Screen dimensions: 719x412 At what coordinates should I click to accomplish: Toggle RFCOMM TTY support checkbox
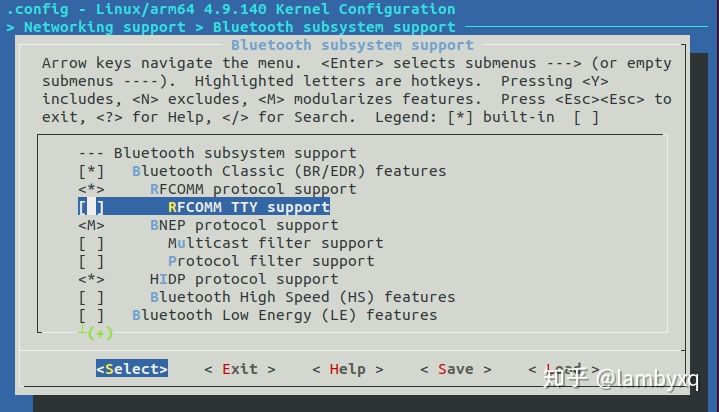pyautogui.click(x=91, y=207)
